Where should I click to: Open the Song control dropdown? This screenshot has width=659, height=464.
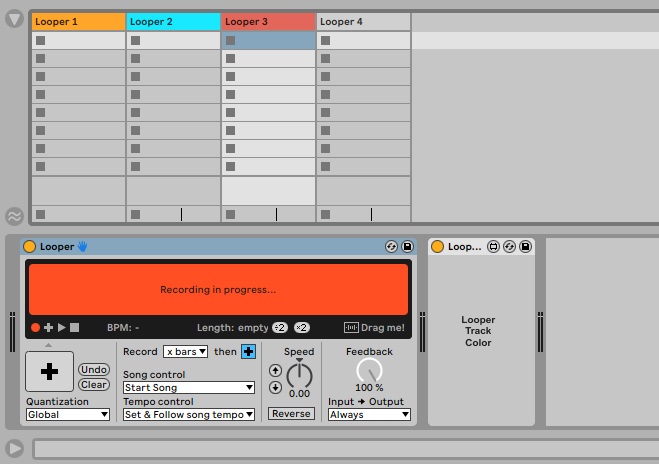[x=188, y=388]
